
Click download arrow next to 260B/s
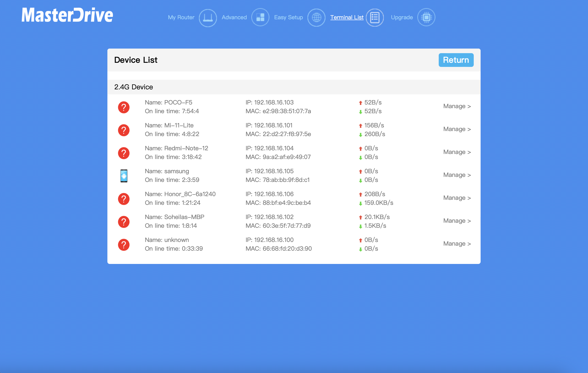[x=360, y=135]
